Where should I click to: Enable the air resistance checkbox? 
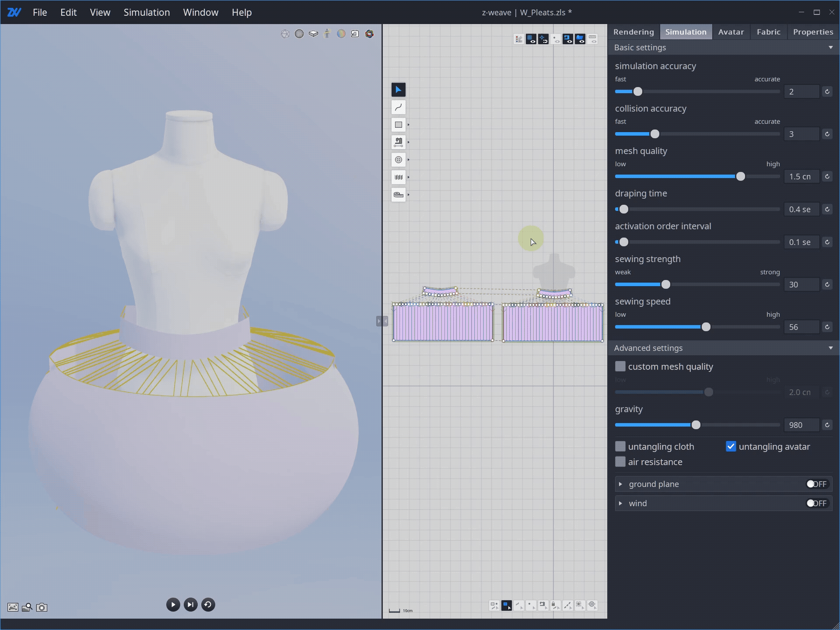click(x=620, y=462)
